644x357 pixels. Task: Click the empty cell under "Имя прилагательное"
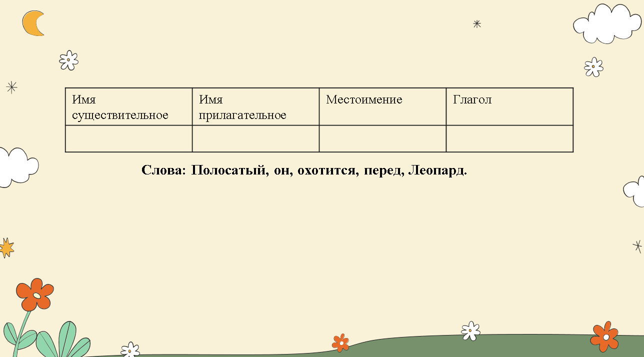tap(255, 138)
